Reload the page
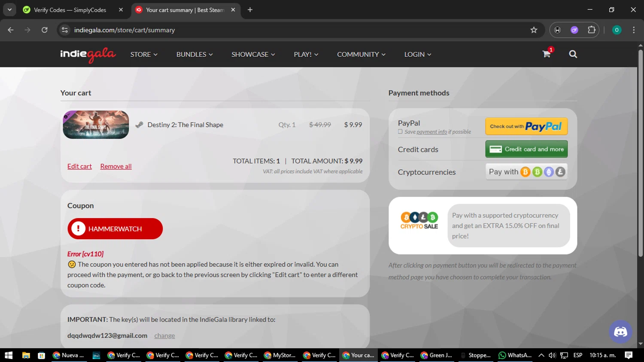This screenshot has width=644, height=362. 45,30
